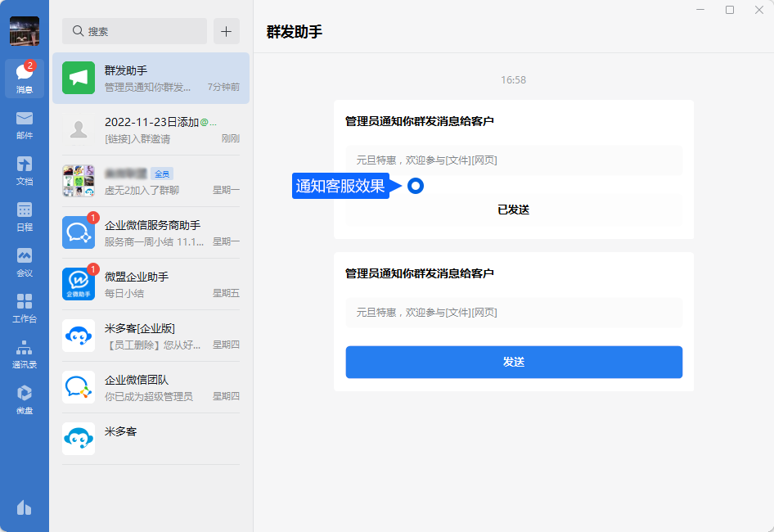This screenshot has height=532, width=774.
Task: Open the 会议 meeting section
Action: 25,262
